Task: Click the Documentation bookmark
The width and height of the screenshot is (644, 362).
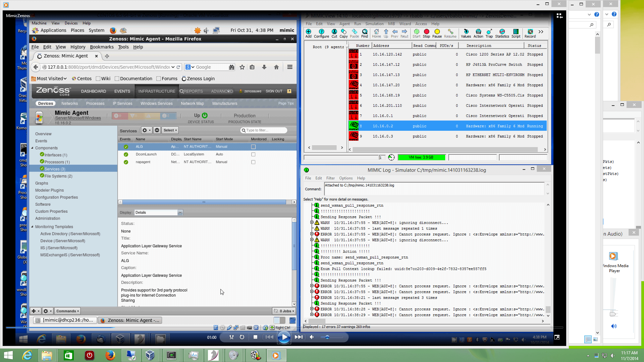Action: pos(133,79)
